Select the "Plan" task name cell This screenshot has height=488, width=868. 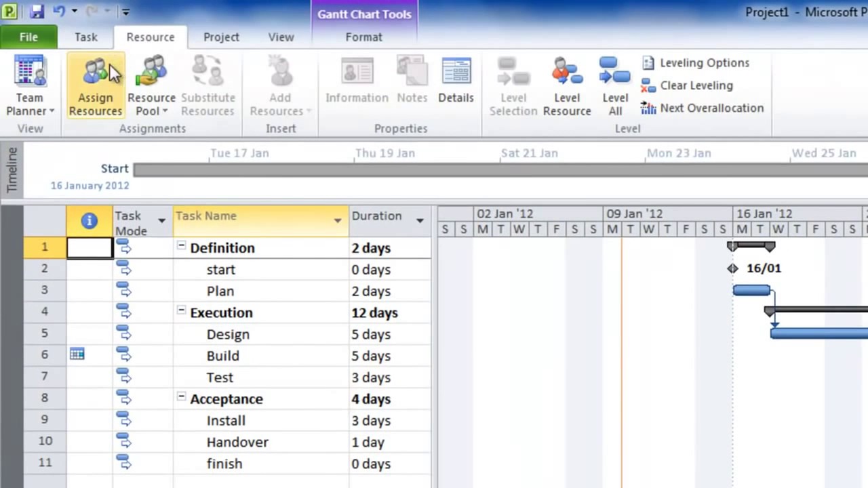point(261,291)
